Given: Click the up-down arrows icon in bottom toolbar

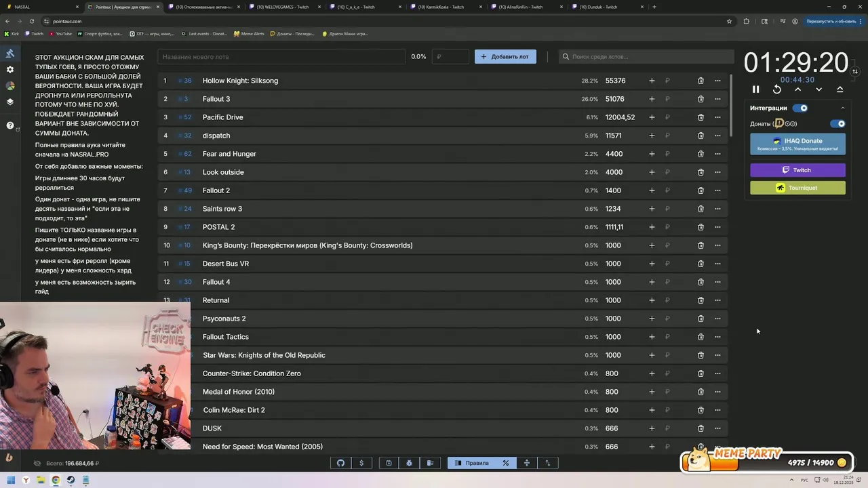Looking at the screenshot, I should point(548,463).
